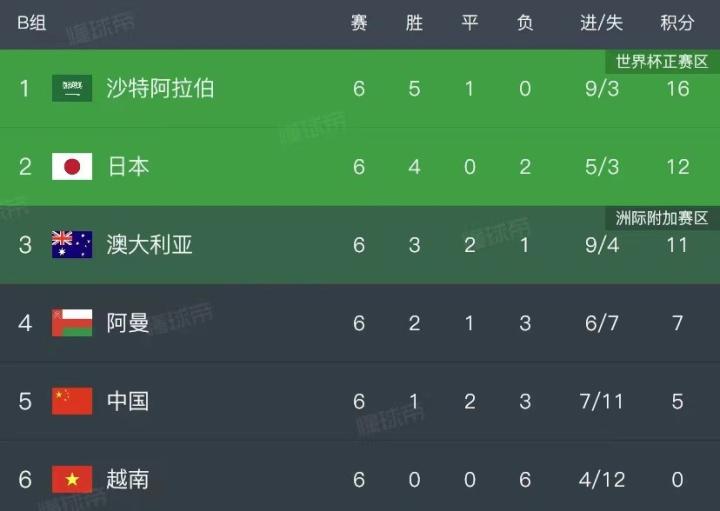Click the Australia flag icon

72,244
